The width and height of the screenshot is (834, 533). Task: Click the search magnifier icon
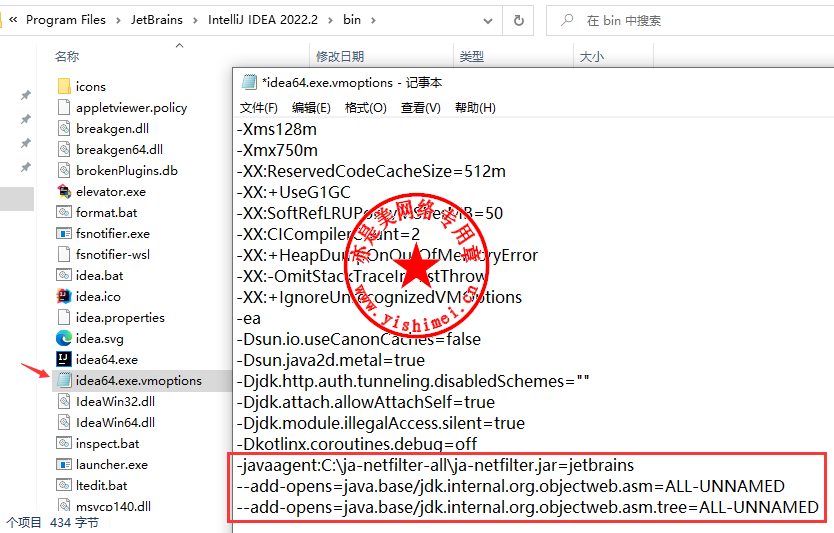[567, 20]
